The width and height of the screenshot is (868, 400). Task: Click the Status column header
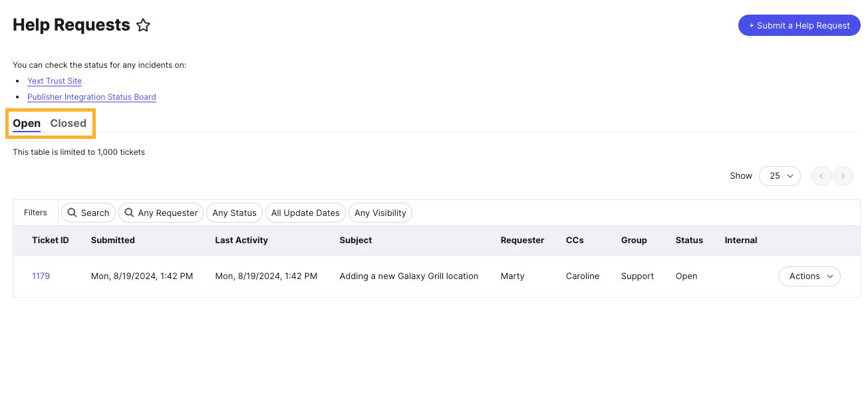(689, 241)
